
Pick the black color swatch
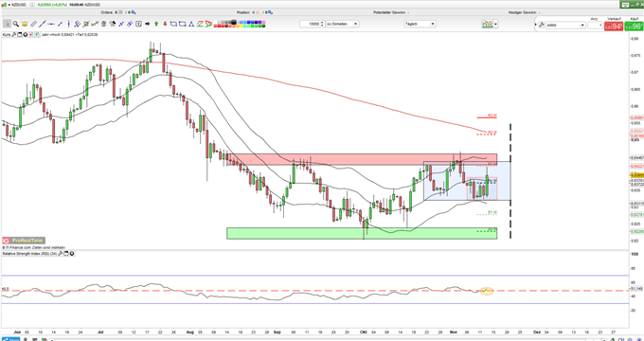click(x=234, y=22)
